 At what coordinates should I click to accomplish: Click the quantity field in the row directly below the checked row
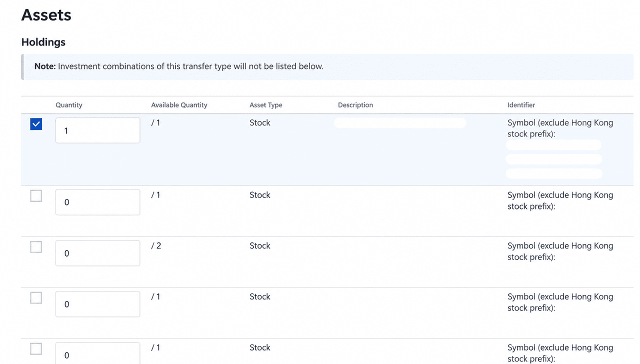pyautogui.click(x=98, y=202)
